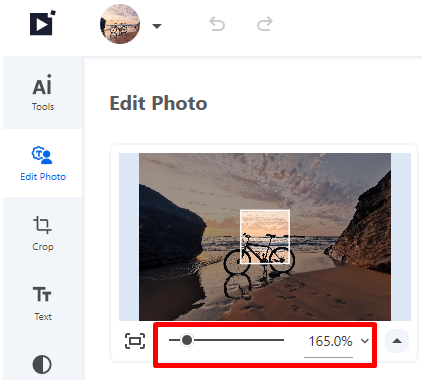Click the white viewport box on the bicycle
The image size is (422, 380).
[265, 237]
